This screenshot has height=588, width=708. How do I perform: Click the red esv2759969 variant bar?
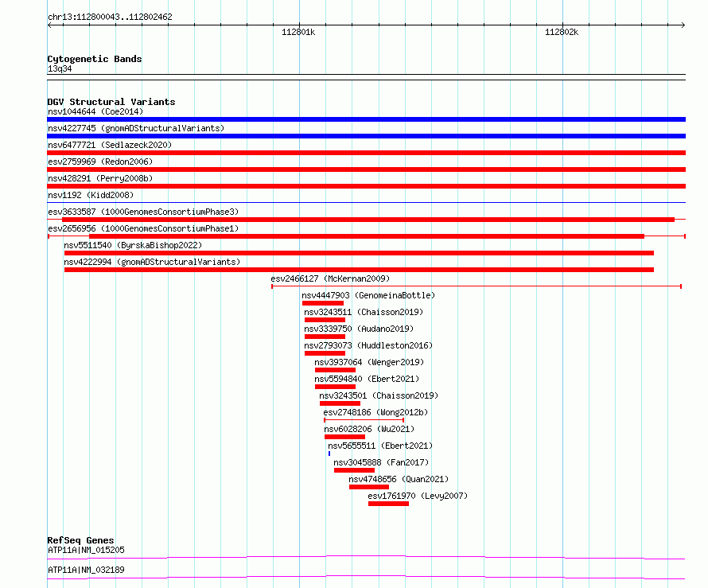[x=366, y=169]
